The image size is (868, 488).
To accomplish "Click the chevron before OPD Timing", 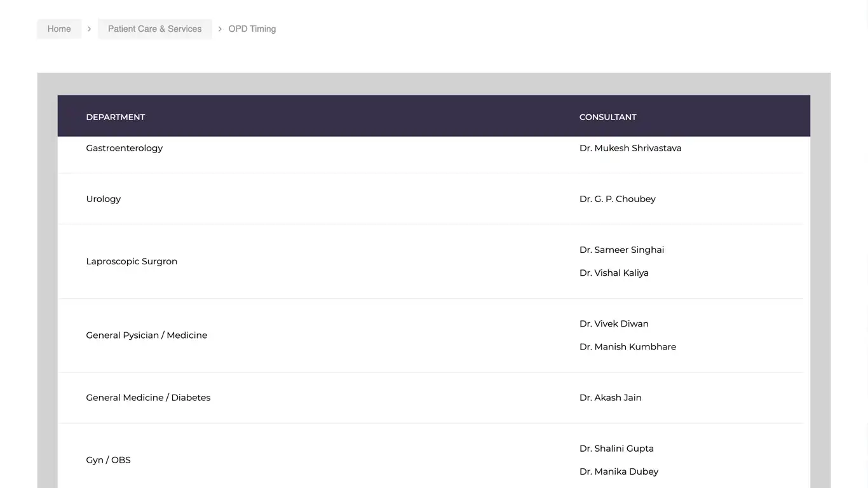I will pyautogui.click(x=220, y=29).
